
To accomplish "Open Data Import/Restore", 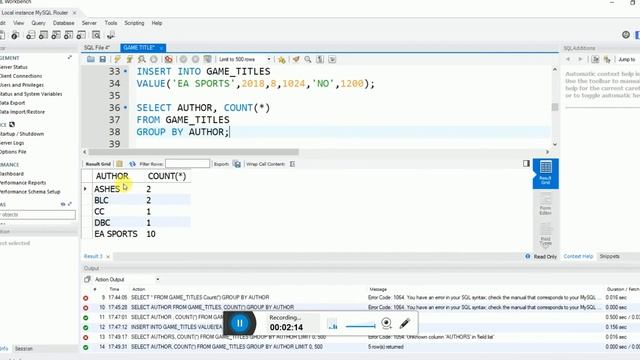I will (22, 112).
